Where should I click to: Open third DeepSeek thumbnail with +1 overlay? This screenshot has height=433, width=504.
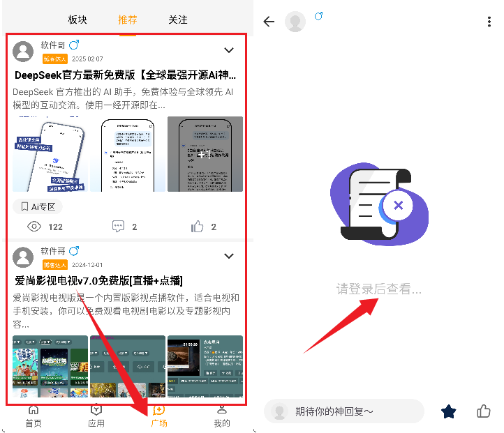(x=205, y=154)
